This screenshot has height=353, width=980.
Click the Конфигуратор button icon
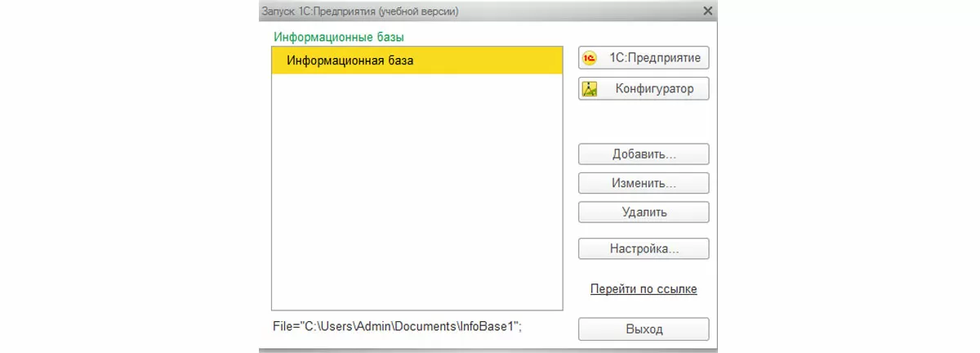[x=590, y=89]
